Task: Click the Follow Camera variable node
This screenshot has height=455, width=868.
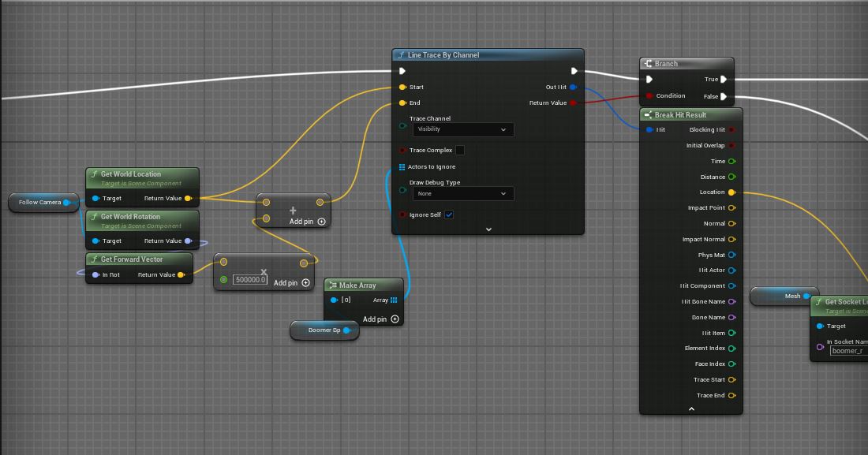Action: click(43, 203)
